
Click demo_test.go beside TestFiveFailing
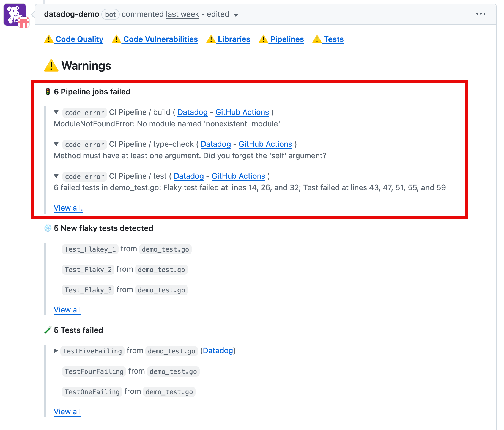(171, 351)
